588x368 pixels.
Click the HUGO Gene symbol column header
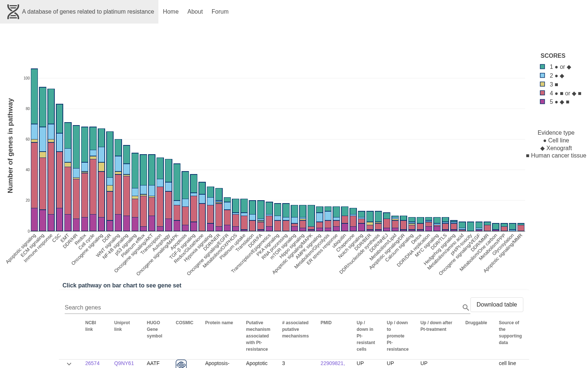tap(154, 329)
